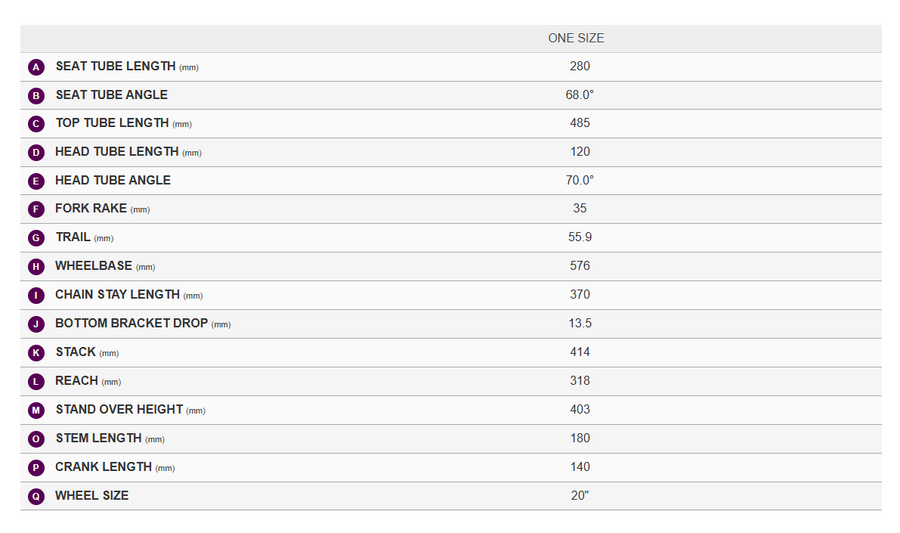Click the Crank Length value 140
This screenshot has height=533, width=900.
(x=580, y=467)
